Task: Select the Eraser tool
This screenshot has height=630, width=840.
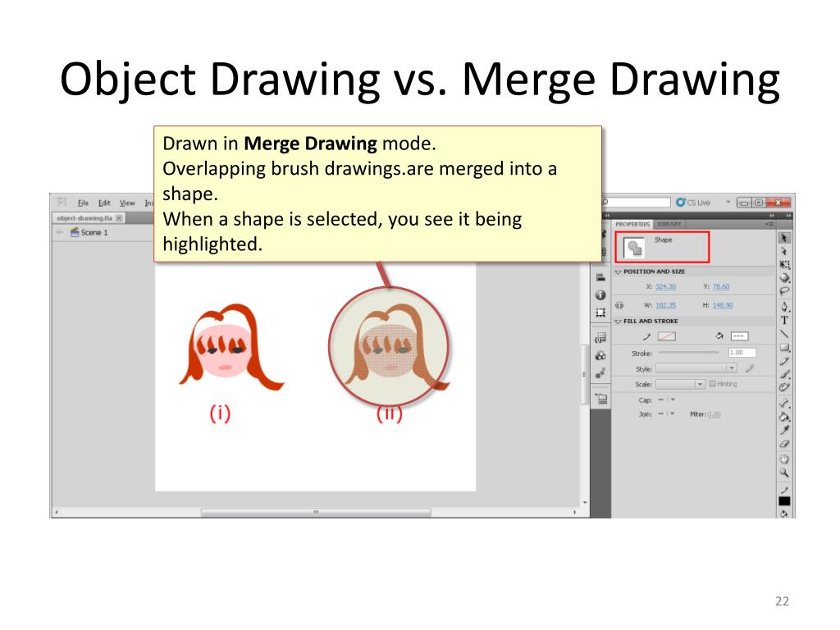Action: tap(784, 444)
